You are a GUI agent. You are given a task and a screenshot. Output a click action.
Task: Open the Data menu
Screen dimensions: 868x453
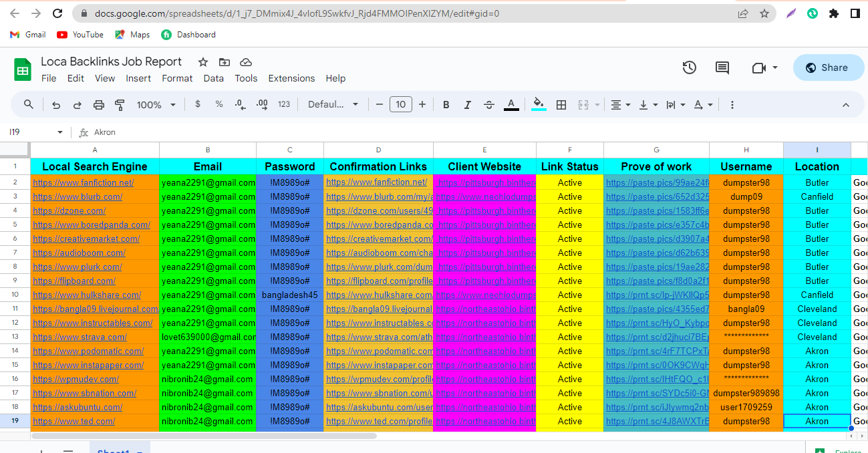tap(214, 78)
